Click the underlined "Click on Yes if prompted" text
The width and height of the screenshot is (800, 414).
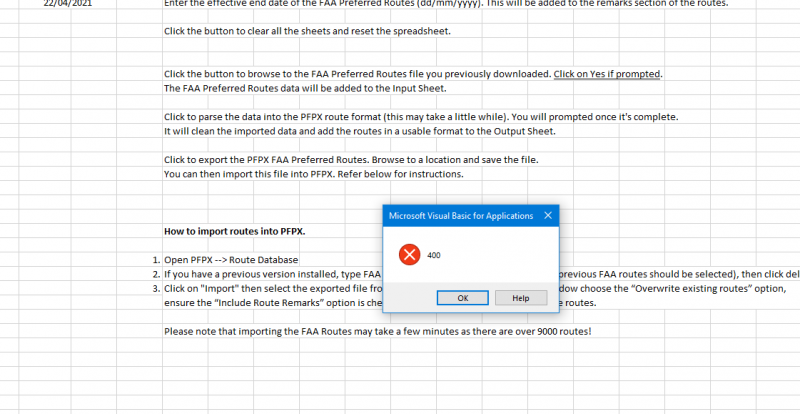[607, 74]
